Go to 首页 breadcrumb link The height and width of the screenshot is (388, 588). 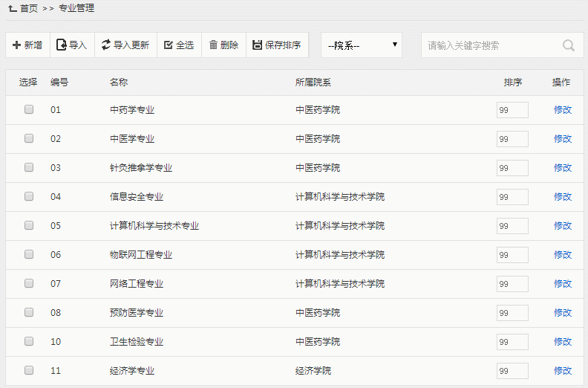click(29, 8)
